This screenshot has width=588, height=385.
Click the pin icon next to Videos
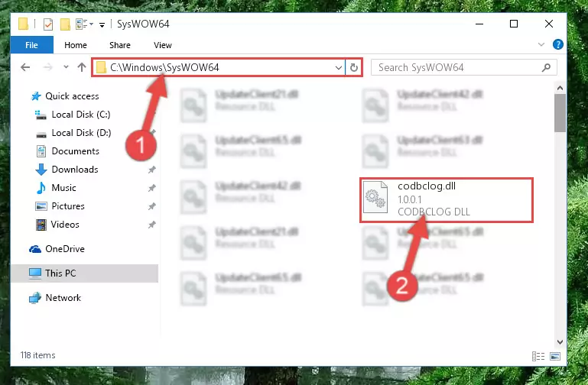point(151,225)
